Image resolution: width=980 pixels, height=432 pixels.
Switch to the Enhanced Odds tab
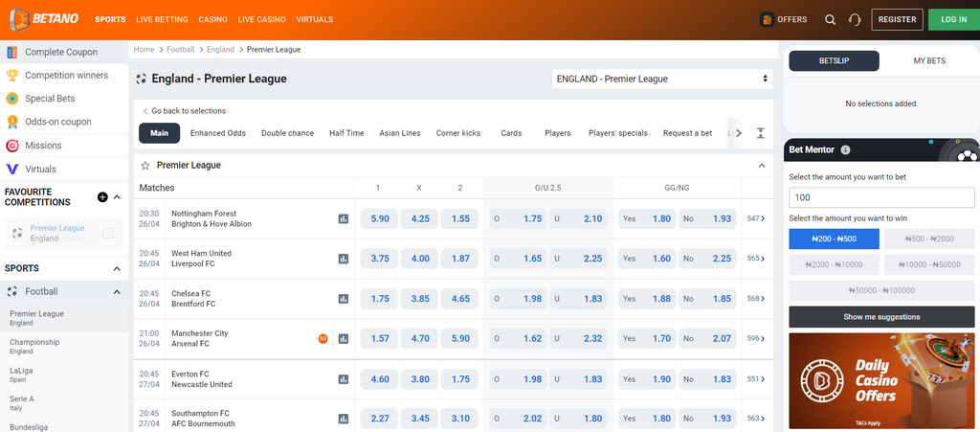coord(218,133)
